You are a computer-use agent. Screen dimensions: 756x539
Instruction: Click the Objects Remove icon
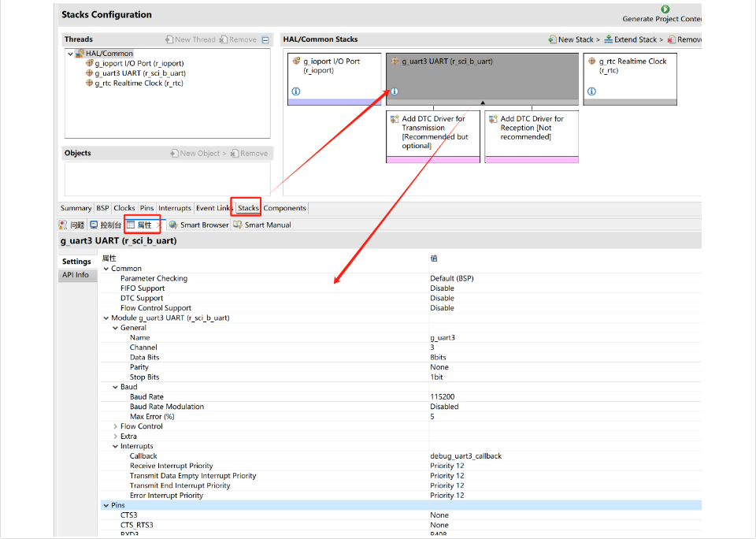pyautogui.click(x=235, y=154)
